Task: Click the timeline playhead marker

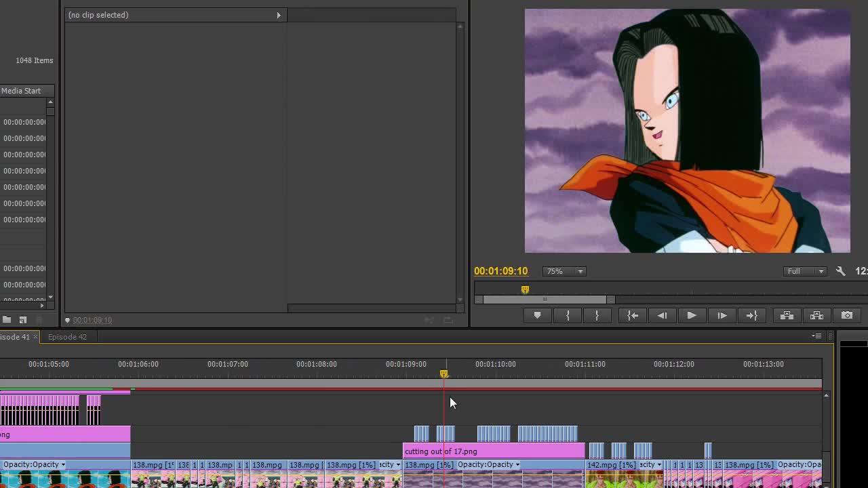Action: point(443,373)
